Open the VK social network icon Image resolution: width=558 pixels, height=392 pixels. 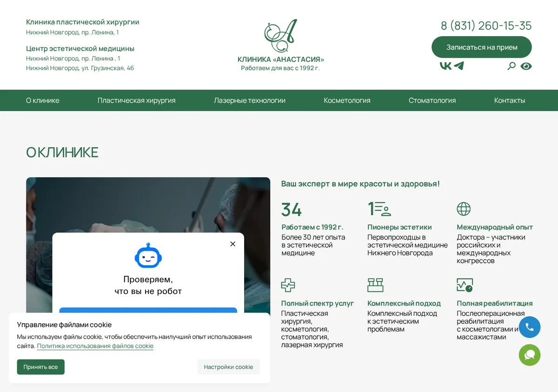pos(445,66)
